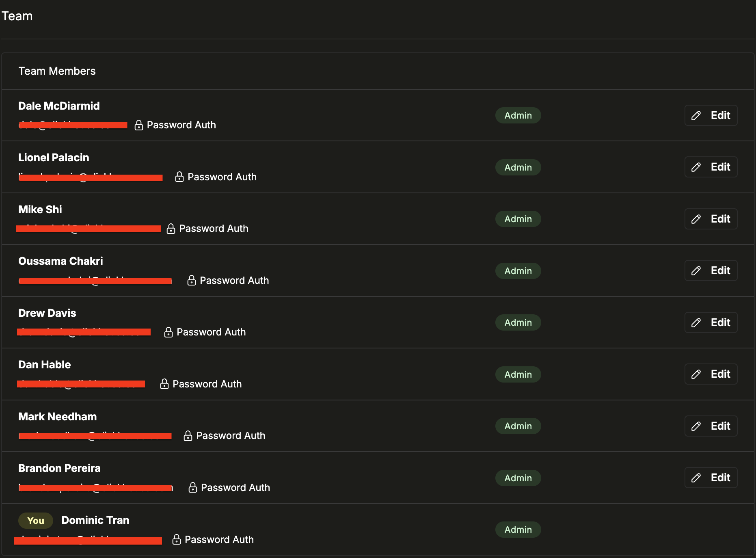The height and width of the screenshot is (558, 756).
Task: Click the lock icon next to Lionel Palacin's email
Action: point(179,177)
